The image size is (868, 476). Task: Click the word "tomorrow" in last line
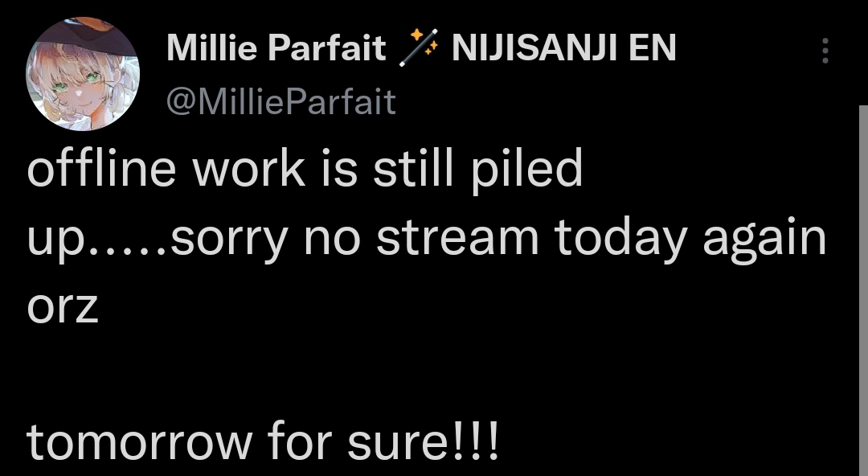[x=140, y=442]
